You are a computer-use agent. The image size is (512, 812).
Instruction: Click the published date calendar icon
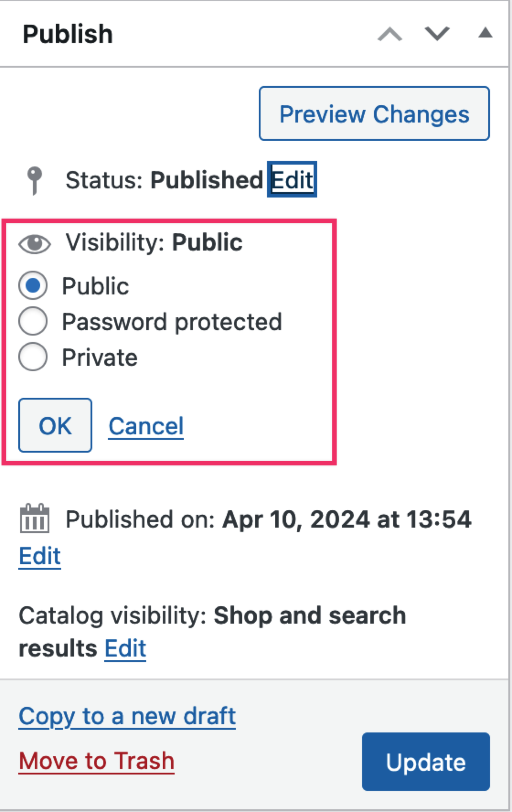(34, 519)
